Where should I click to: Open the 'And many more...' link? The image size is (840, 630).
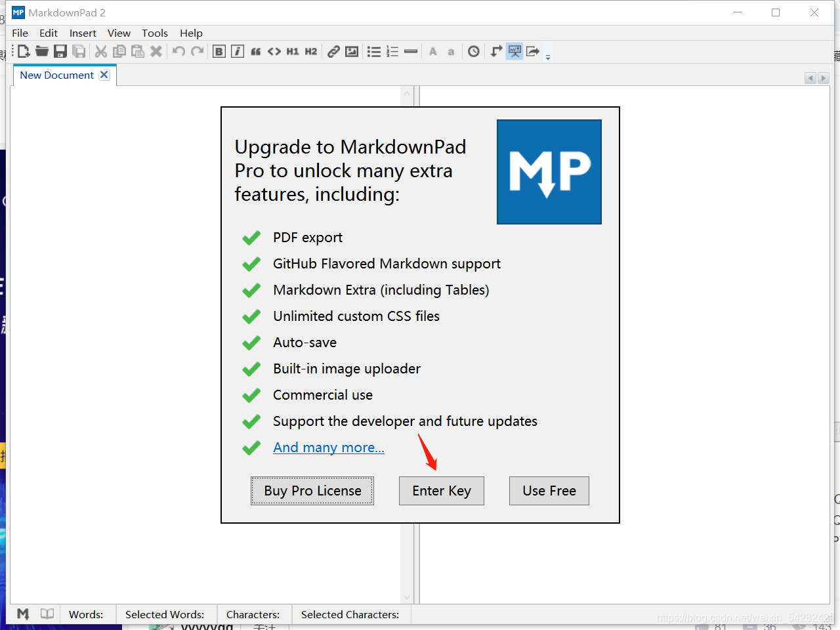pos(329,448)
